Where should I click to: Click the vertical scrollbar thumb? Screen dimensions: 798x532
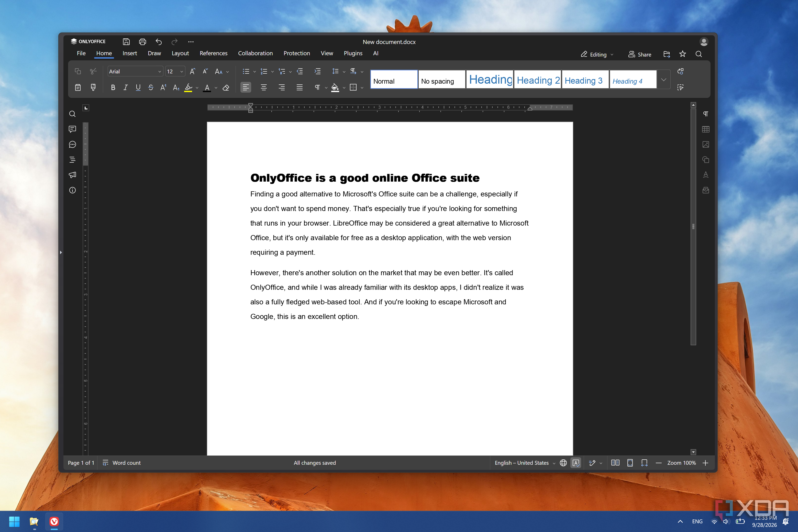coord(693,226)
